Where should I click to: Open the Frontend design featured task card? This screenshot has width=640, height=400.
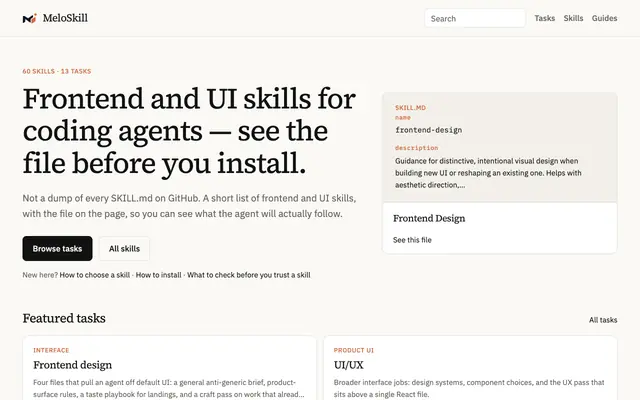(169, 368)
